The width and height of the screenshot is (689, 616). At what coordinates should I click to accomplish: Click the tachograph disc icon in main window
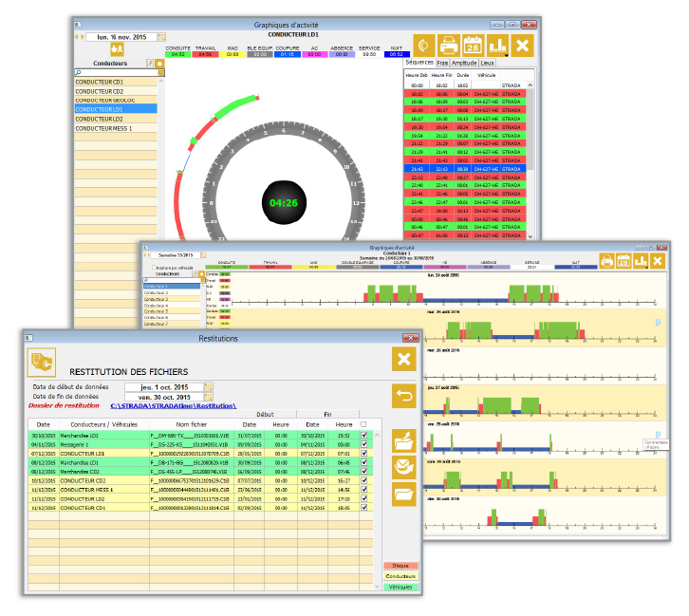click(x=424, y=46)
